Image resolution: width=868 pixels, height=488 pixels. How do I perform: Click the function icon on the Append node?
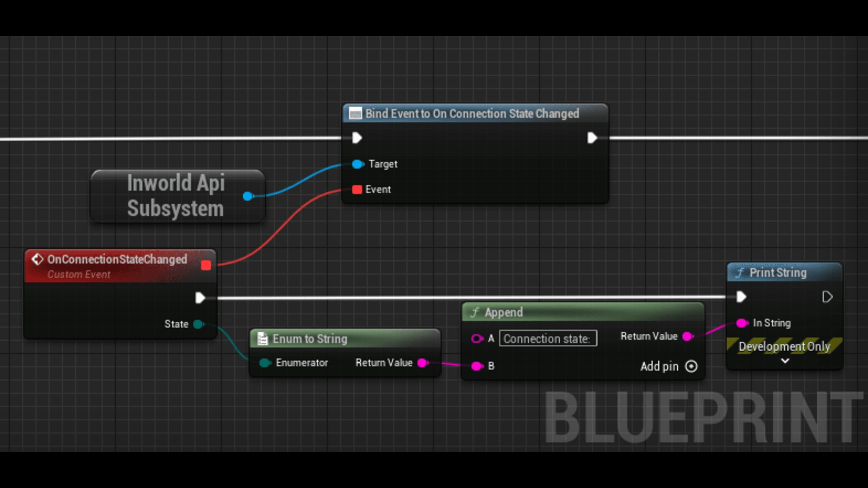[x=475, y=312]
